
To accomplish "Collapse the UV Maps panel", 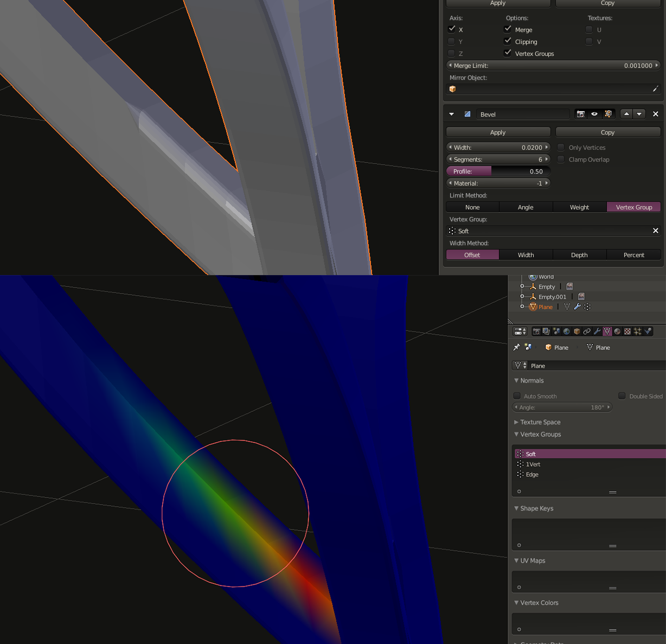I will click(516, 560).
